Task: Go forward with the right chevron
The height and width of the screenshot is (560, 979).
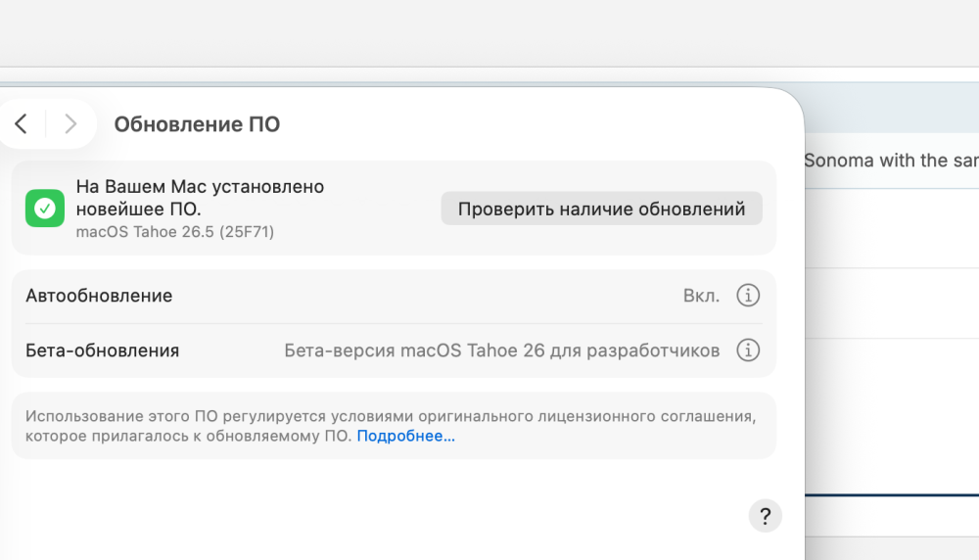Action: [70, 123]
